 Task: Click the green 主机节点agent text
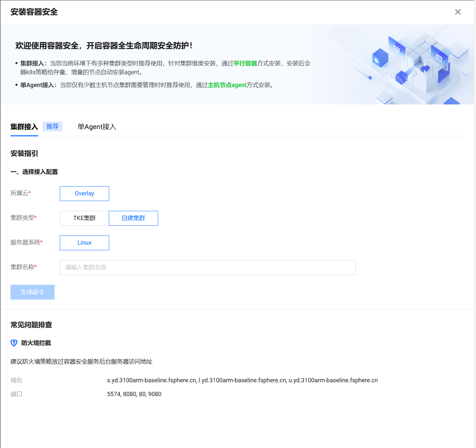pos(227,85)
